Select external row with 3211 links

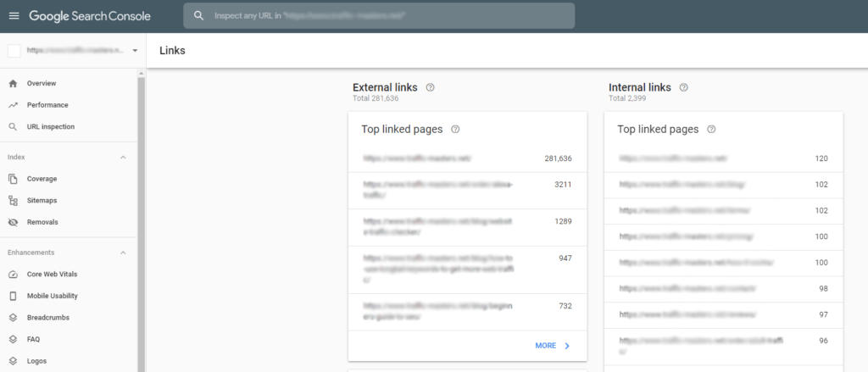[x=467, y=191]
